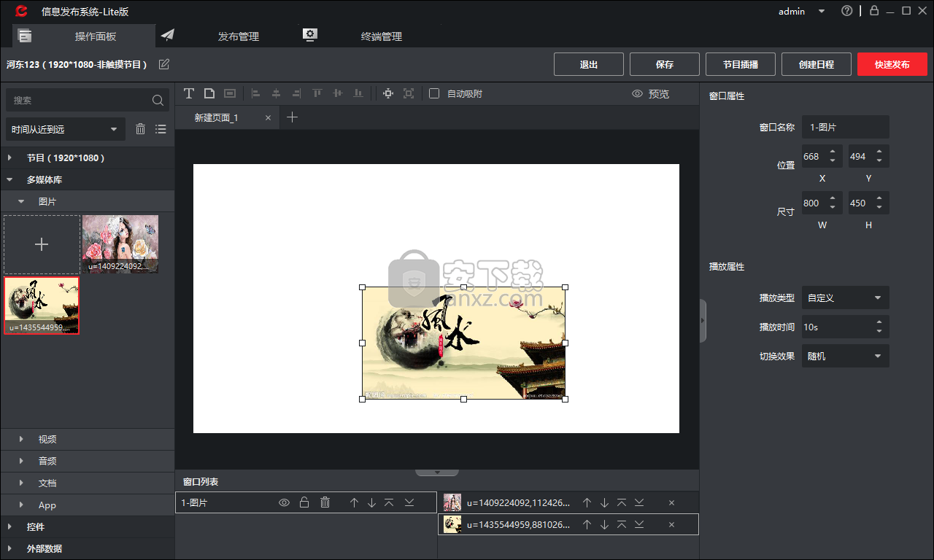Move u=1435544959 item to top
The image size is (934, 560).
622,524
